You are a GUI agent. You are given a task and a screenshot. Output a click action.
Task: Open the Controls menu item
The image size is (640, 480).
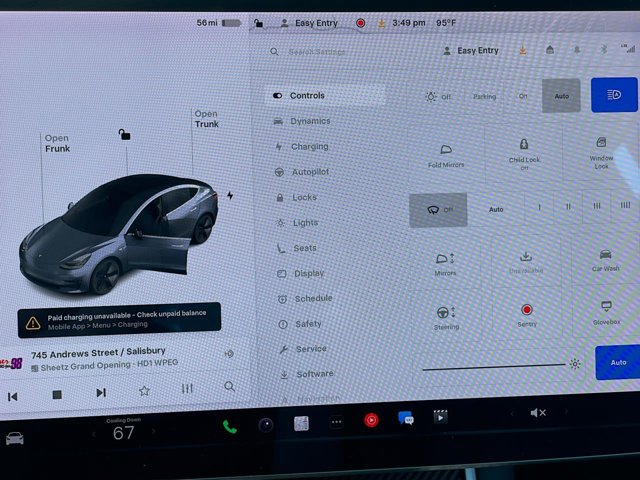point(325,96)
